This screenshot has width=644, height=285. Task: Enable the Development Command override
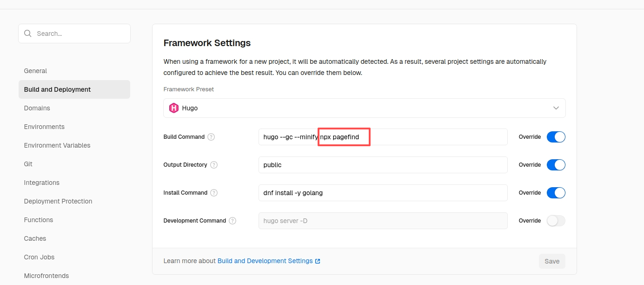(x=556, y=221)
